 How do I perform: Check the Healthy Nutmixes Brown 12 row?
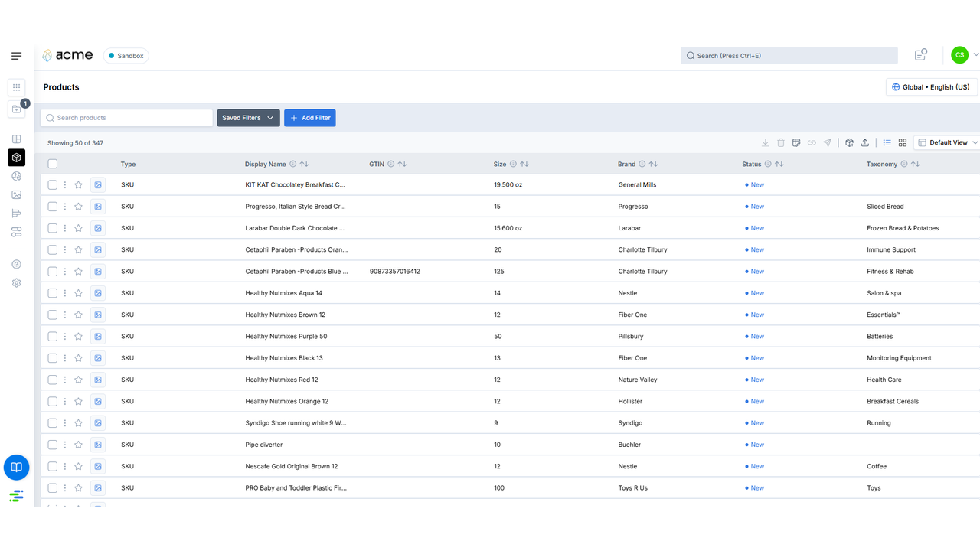click(x=52, y=315)
